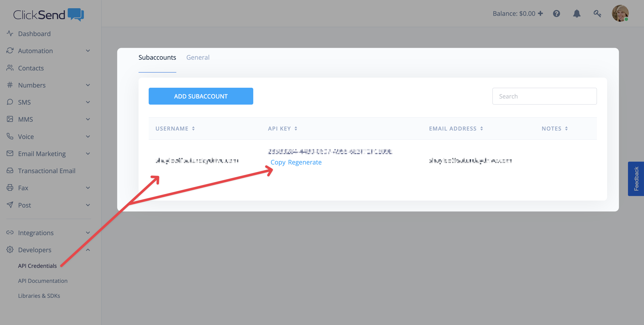Viewport: 644px width, 325px height.
Task: Select the Subaccounts tab
Action: pyautogui.click(x=157, y=58)
